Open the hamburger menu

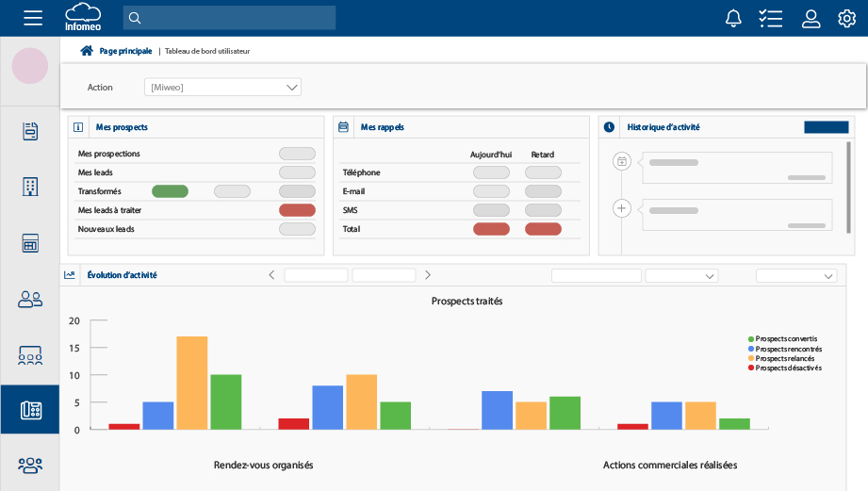tap(33, 18)
